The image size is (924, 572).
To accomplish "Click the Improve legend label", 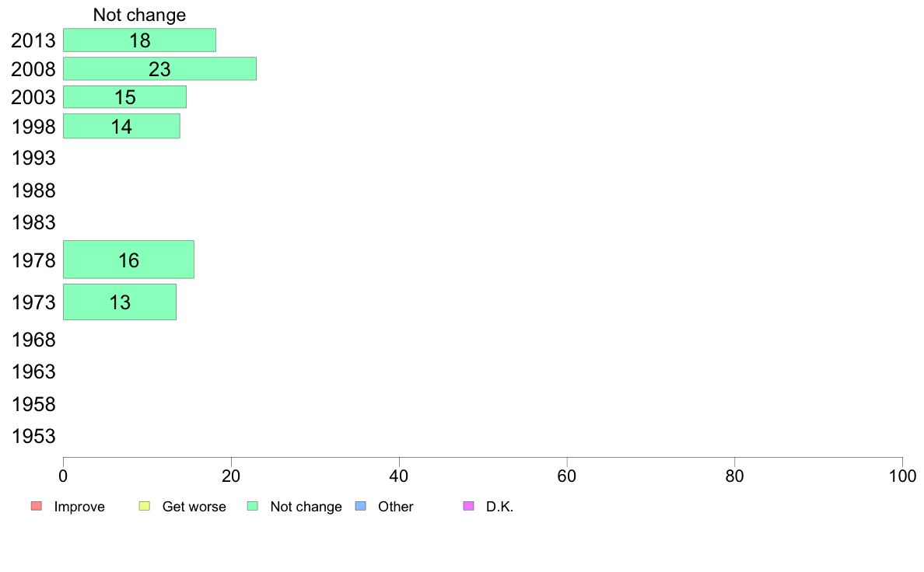I will tap(79, 507).
